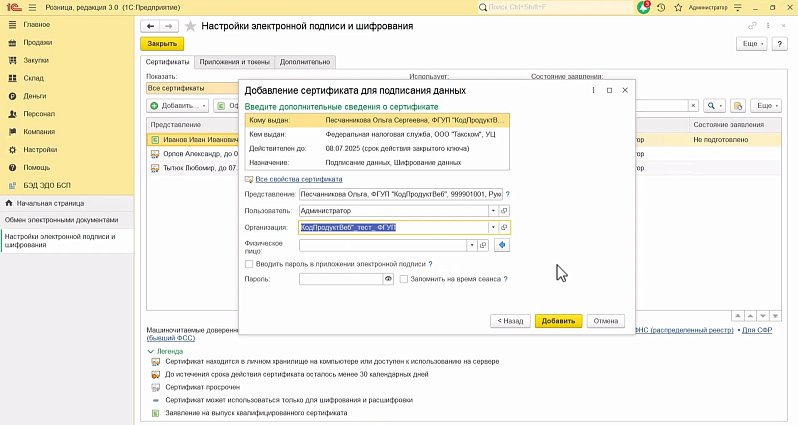
Task: Open dialog more options dots icon
Action: [x=593, y=90]
